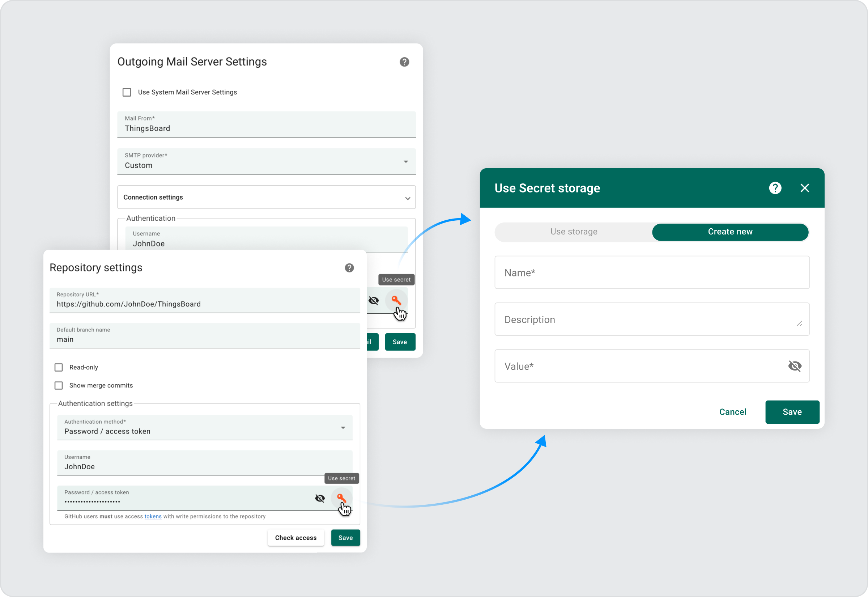Switch to Use storage tab
Screen dimensions: 868x597
574,232
